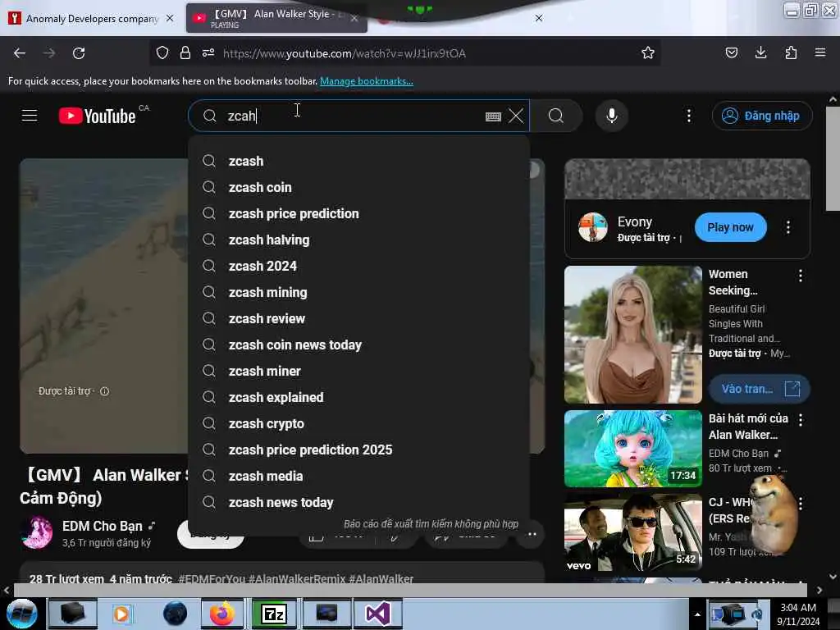Open the EDM Cho Bạn channel avatar
This screenshot has height=630, width=840.
pyautogui.click(x=37, y=532)
